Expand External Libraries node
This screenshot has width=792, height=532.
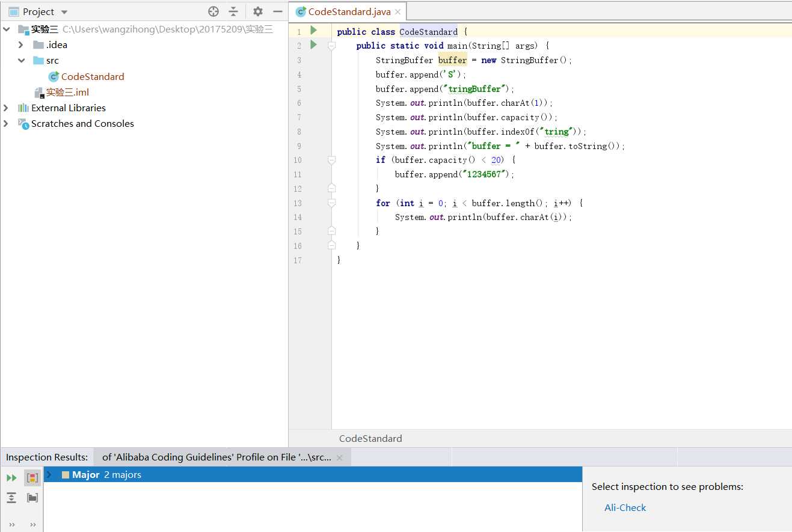tap(7, 108)
